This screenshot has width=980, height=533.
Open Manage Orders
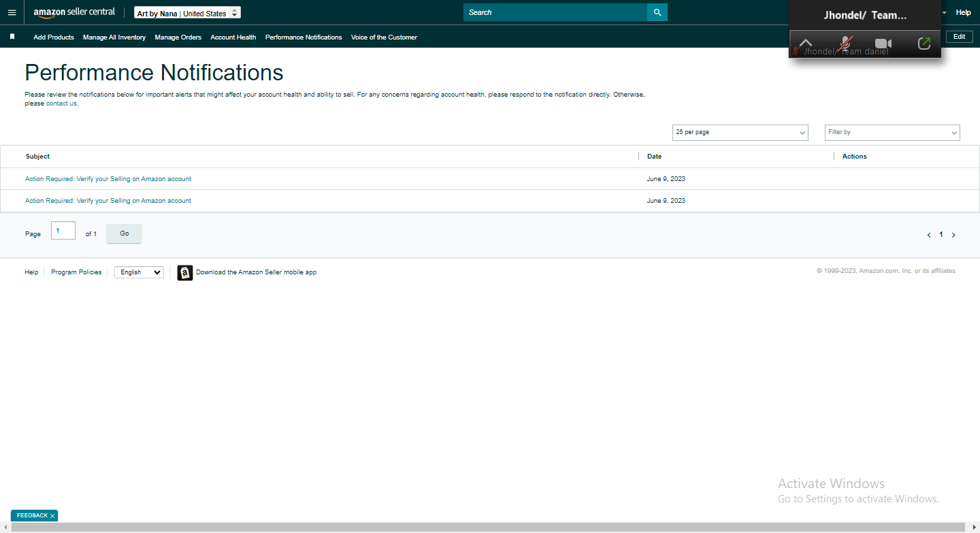coord(178,37)
